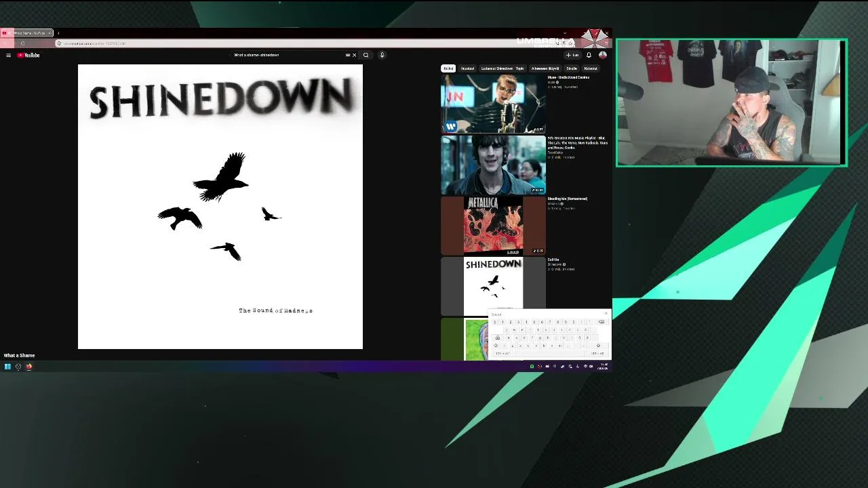Open the Metallica Load album thumbnail
Image resolution: width=868 pixels, height=488 pixels.
493,225
